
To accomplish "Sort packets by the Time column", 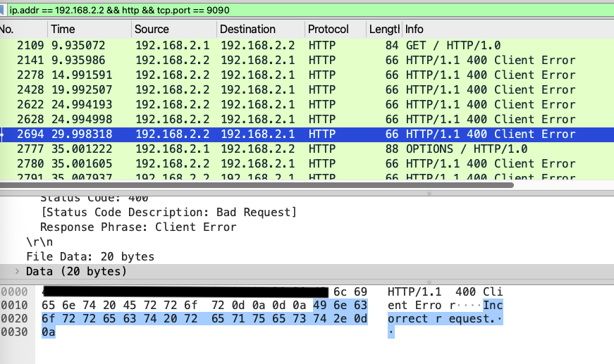I will pyautogui.click(x=90, y=30).
